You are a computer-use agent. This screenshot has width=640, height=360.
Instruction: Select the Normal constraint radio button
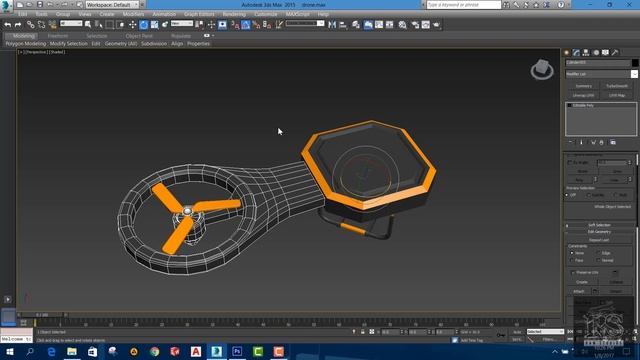598,260
